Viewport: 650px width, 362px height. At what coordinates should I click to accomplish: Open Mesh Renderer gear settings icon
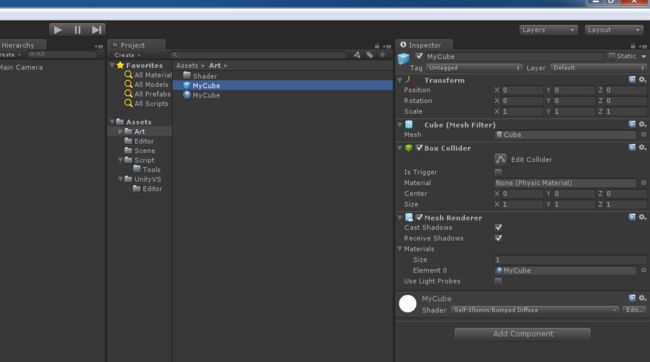(x=642, y=217)
